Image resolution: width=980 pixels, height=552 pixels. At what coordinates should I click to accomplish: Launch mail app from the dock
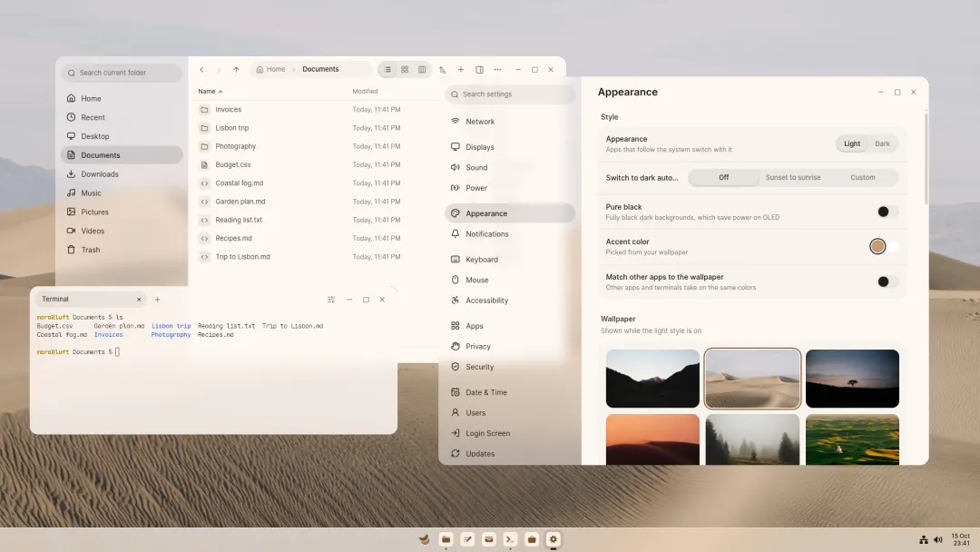pos(489,539)
